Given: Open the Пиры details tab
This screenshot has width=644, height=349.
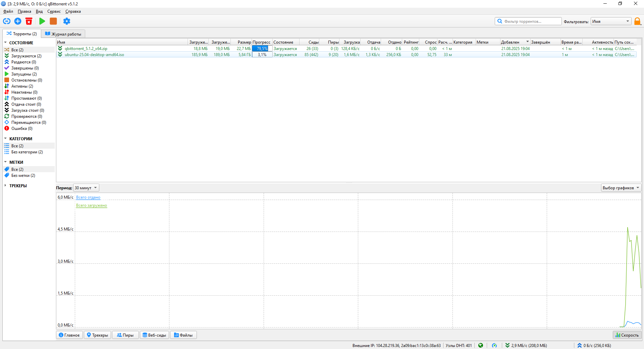Looking at the screenshot, I should click(125, 335).
